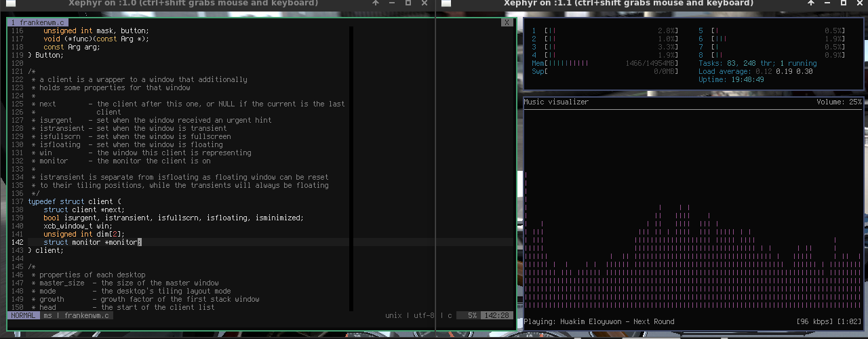868x339 pixels.
Task: Click the utf-8 encoding label
Action: pos(422,315)
